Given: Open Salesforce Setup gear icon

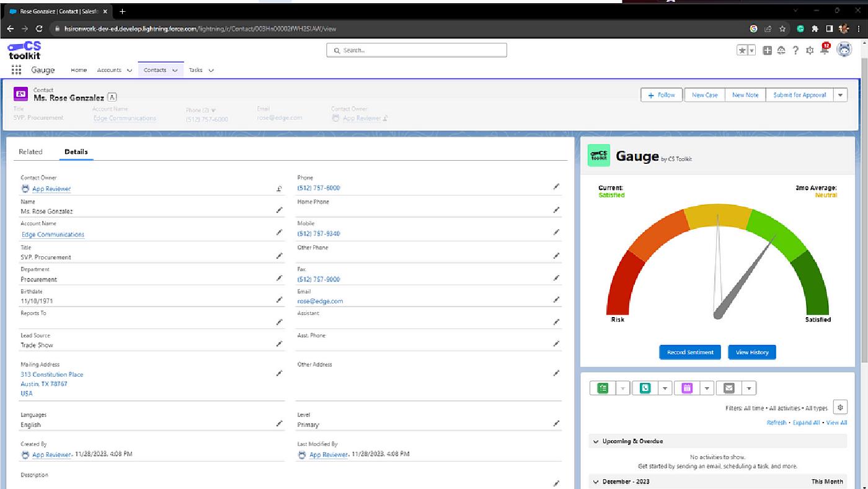Looking at the screenshot, I should 809,50.
